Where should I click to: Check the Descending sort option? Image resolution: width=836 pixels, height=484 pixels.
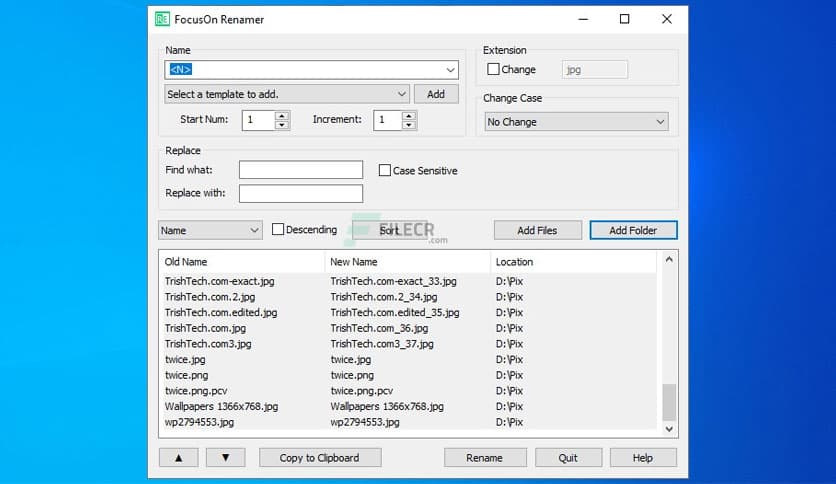click(x=278, y=229)
